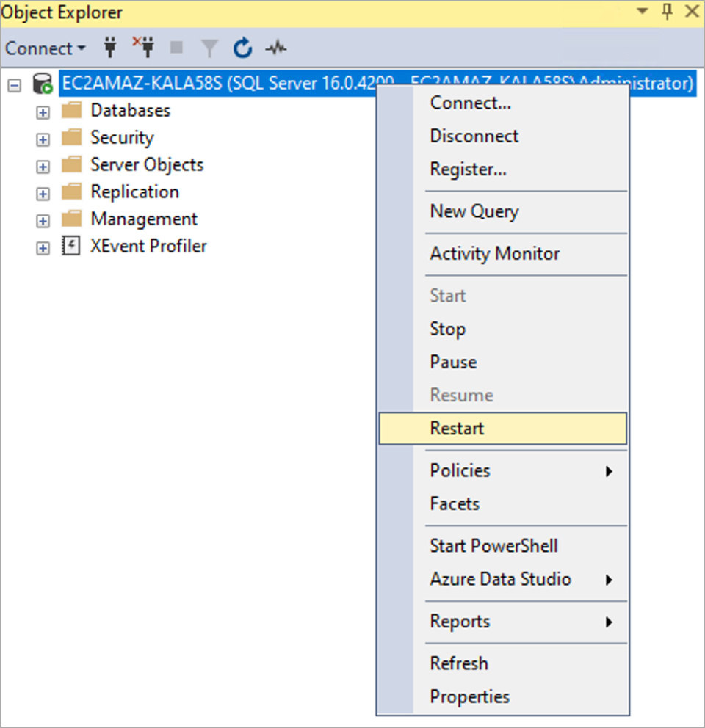Viewport: 705px width, 728px height.
Task: Select New Query in the context menu
Action: [x=503, y=211]
